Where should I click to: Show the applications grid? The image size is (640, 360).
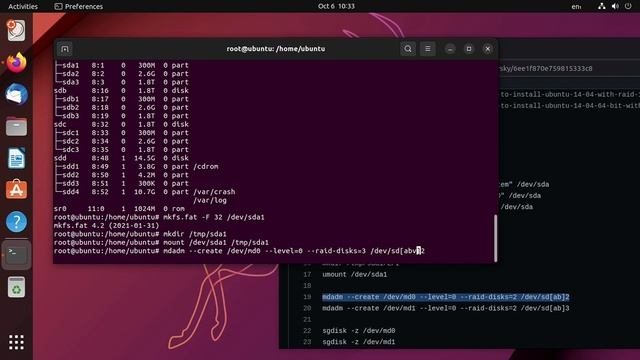point(16,342)
